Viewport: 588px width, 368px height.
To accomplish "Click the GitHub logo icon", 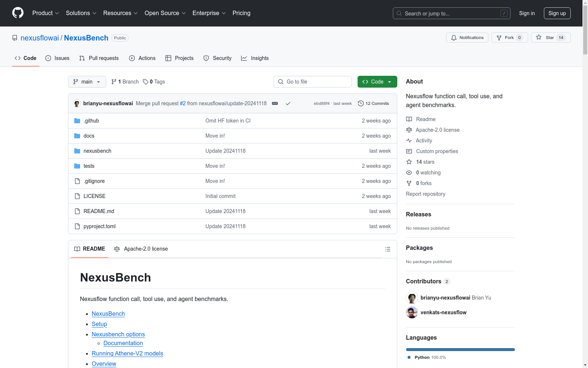I will point(18,13).
